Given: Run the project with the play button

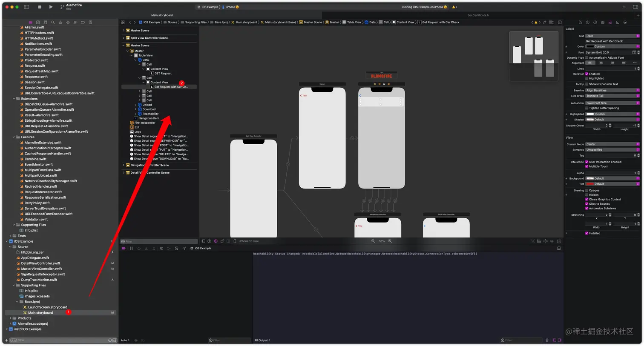Looking at the screenshot, I should [x=51, y=7].
